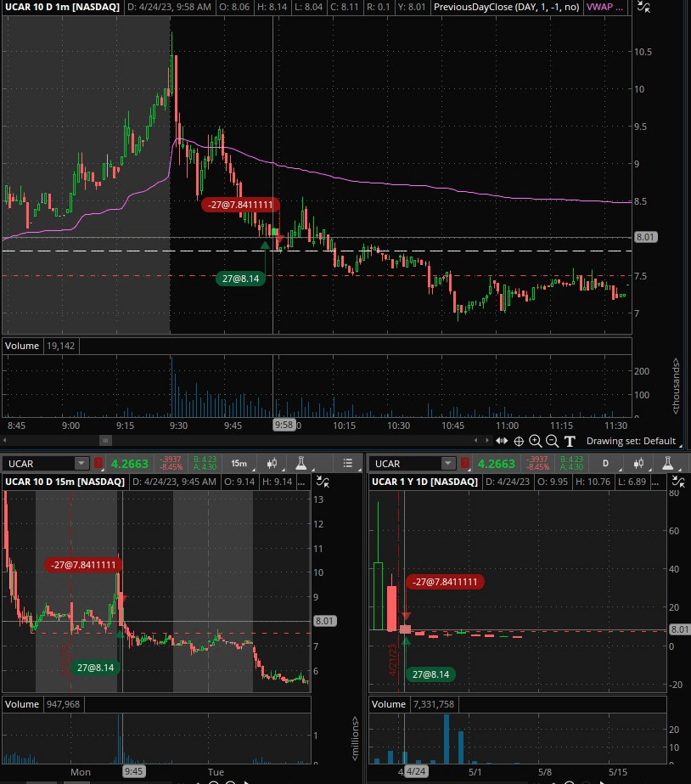Image resolution: width=691 pixels, height=784 pixels.
Task: Click PreviousDayClose study label
Action: coord(506,7)
